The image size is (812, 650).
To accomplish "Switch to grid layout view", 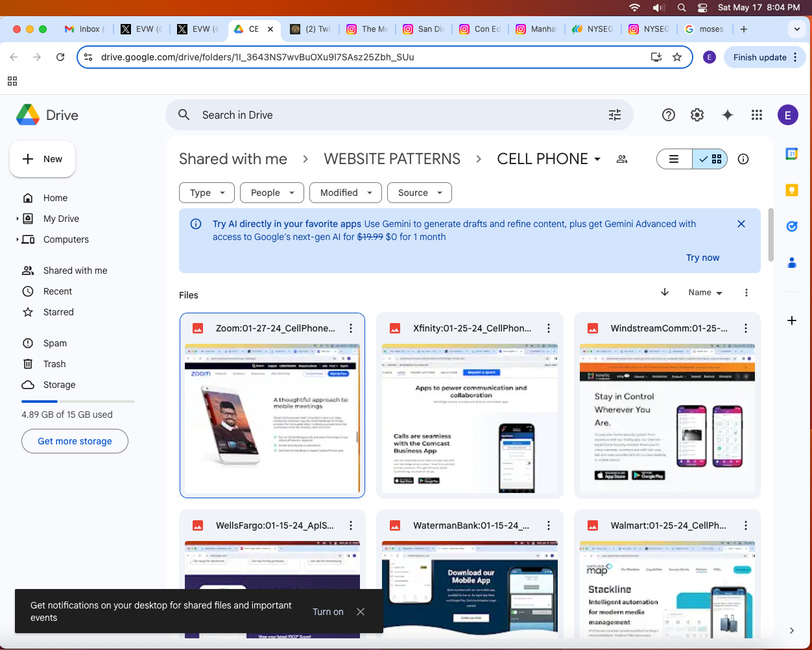I will click(x=710, y=159).
